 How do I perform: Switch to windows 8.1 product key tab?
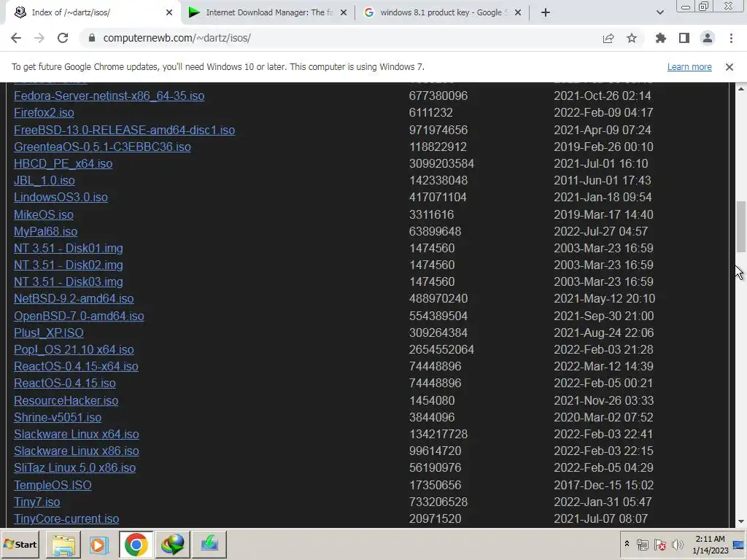(442, 12)
